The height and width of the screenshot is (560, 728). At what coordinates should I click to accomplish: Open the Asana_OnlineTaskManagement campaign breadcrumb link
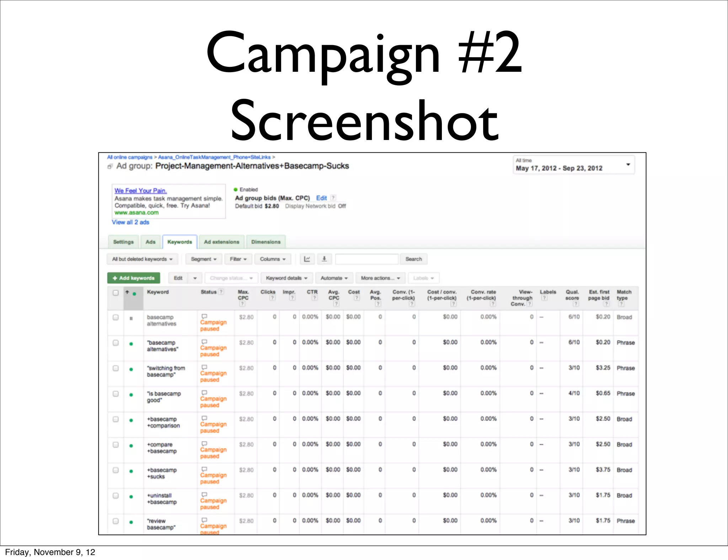pyautogui.click(x=214, y=157)
